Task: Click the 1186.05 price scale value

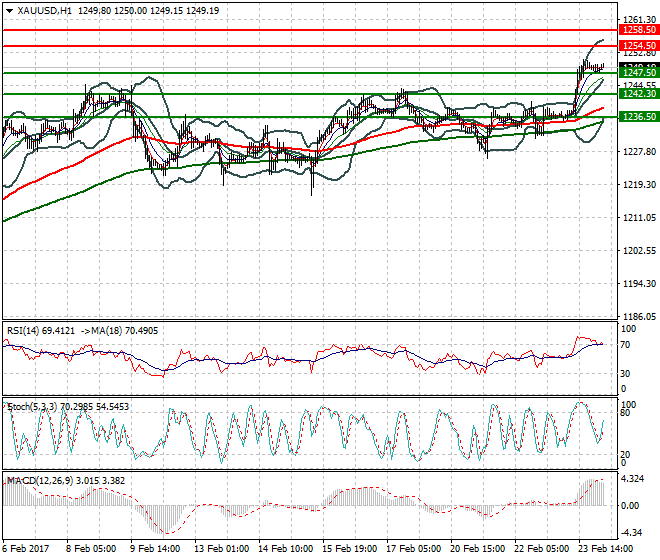Action: click(x=639, y=317)
